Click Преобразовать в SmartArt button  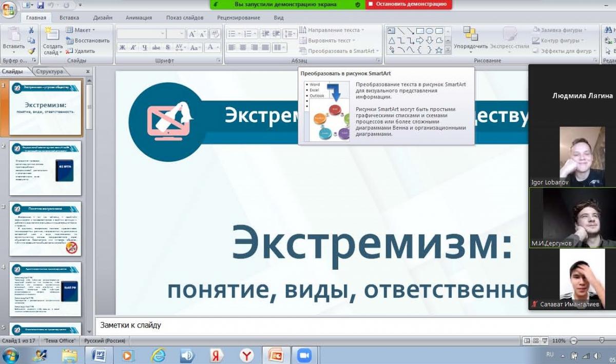[x=339, y=51]
